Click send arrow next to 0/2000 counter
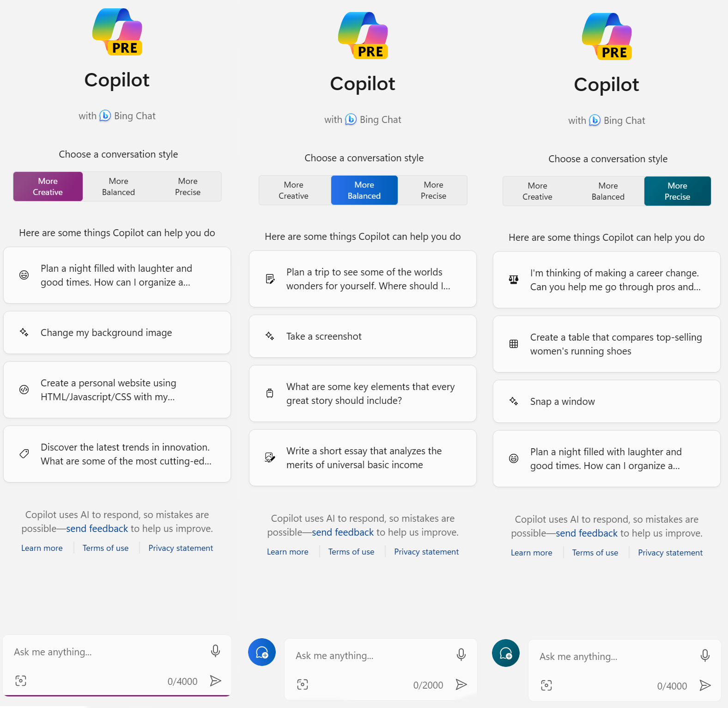The width and height of the screenshot is (728, 708). click(x=461, y=684)
